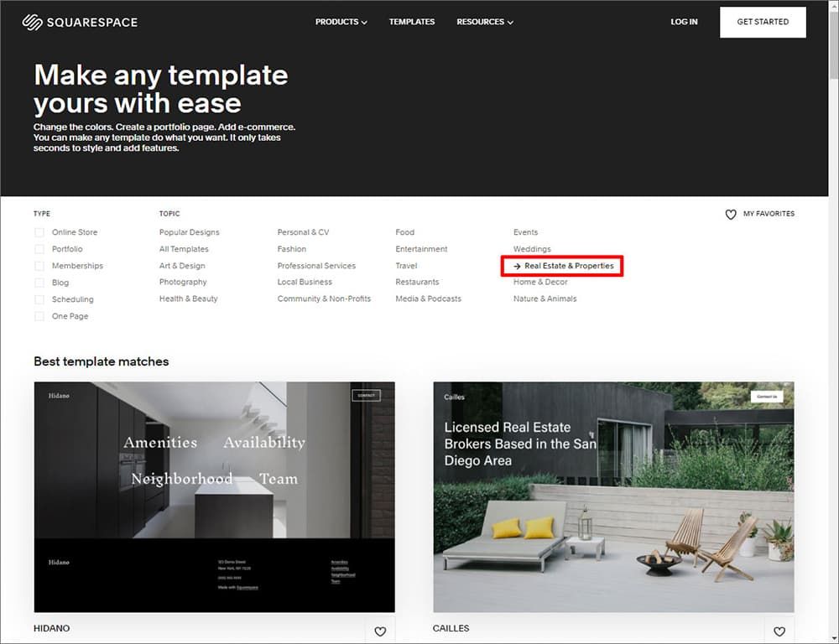Filter by Personal & CV topic

[303, 232]
